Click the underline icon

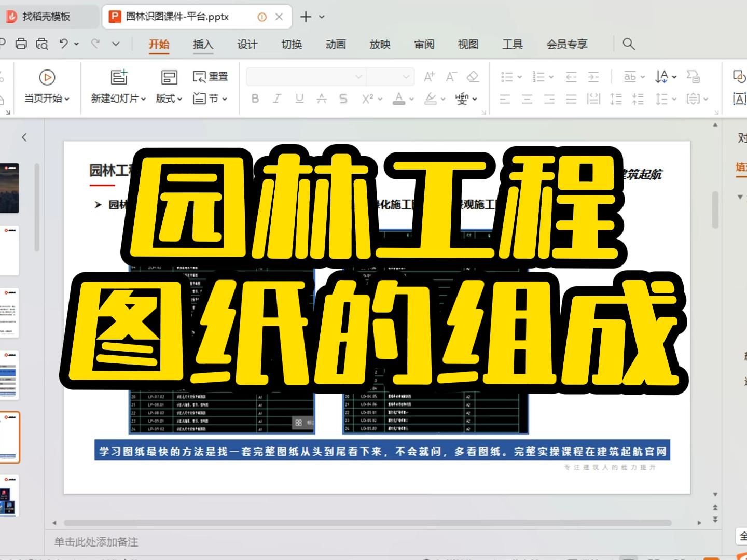coord(299,99)
